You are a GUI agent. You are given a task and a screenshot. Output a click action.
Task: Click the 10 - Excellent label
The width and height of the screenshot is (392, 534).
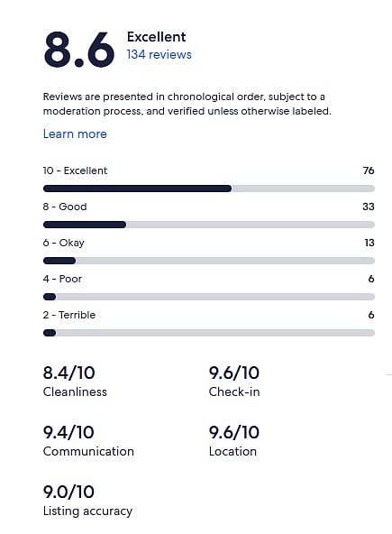tap(75, 170)
